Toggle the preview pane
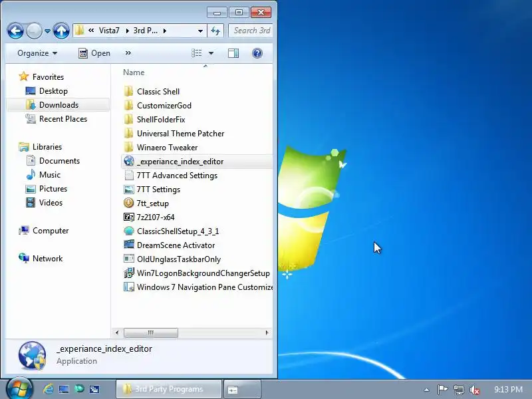This screenshot has width=532, height=399. tap(233, 53)
